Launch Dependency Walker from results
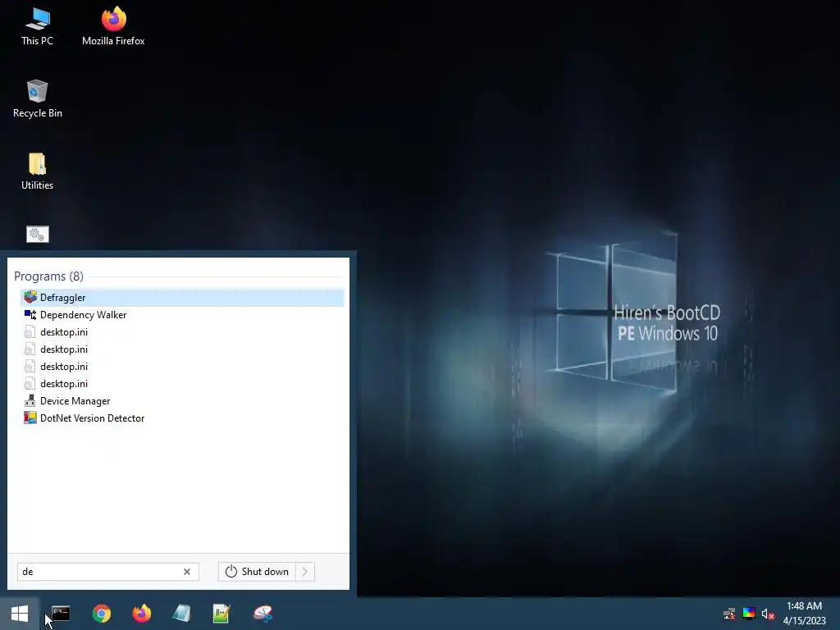Screen dimensions: 840x630 tap(182, 314)
